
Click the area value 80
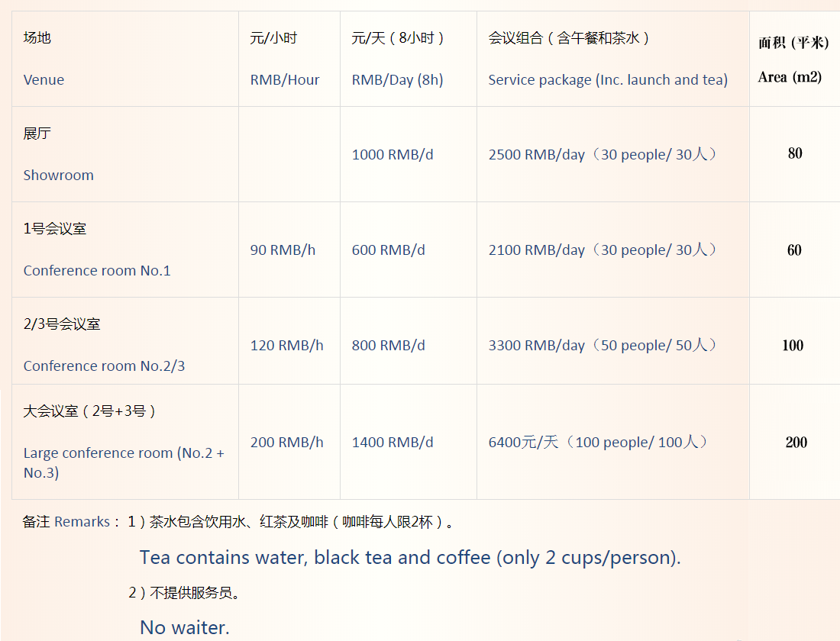click(795, 153)
